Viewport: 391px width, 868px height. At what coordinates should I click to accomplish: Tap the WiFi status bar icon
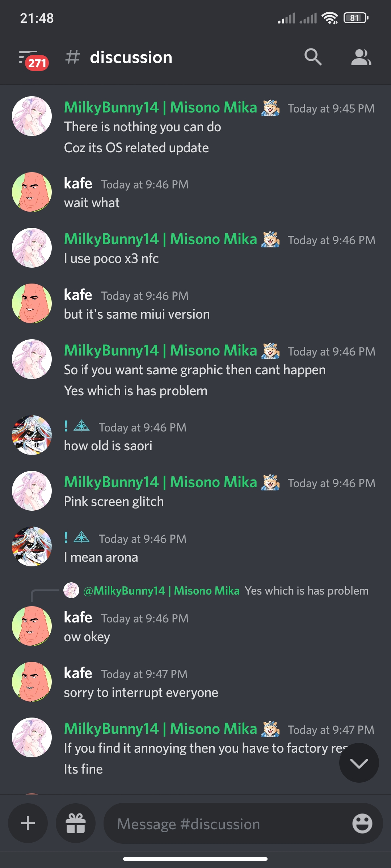click(330, 18)
